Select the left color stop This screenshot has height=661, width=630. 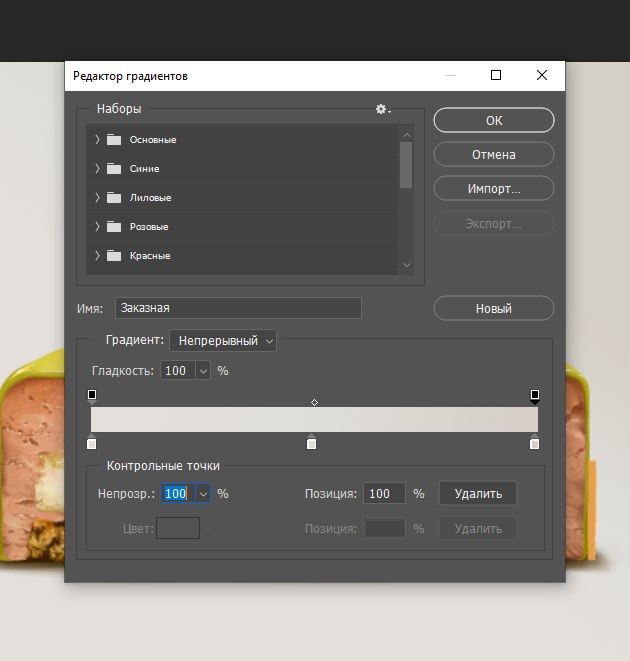(92, 442)
